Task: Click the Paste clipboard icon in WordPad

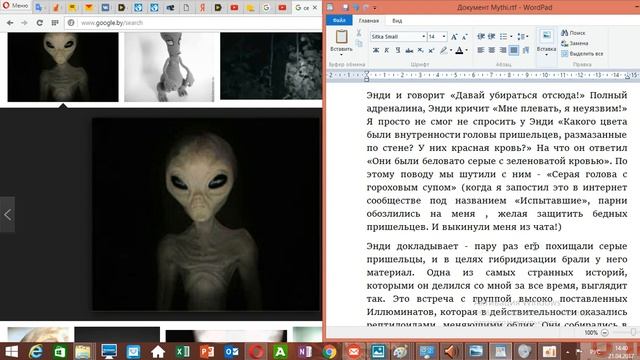Action: tap(342, 36)
